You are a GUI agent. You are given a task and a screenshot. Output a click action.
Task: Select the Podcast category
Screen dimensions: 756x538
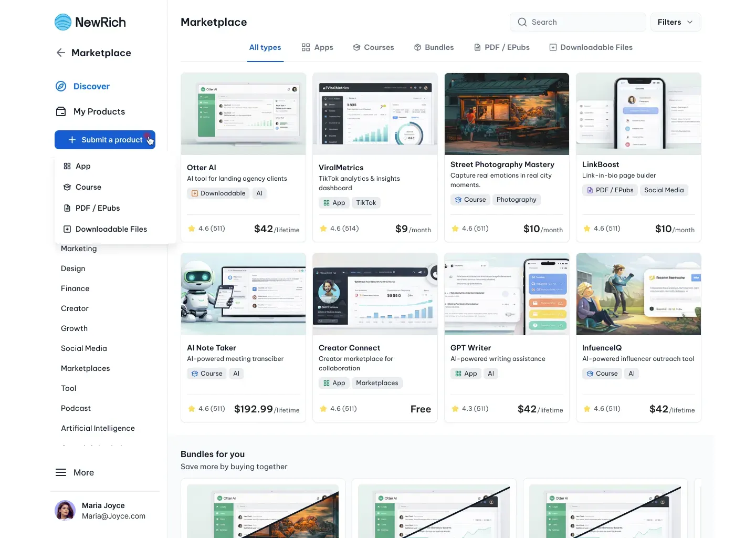(x=76, y=408)
